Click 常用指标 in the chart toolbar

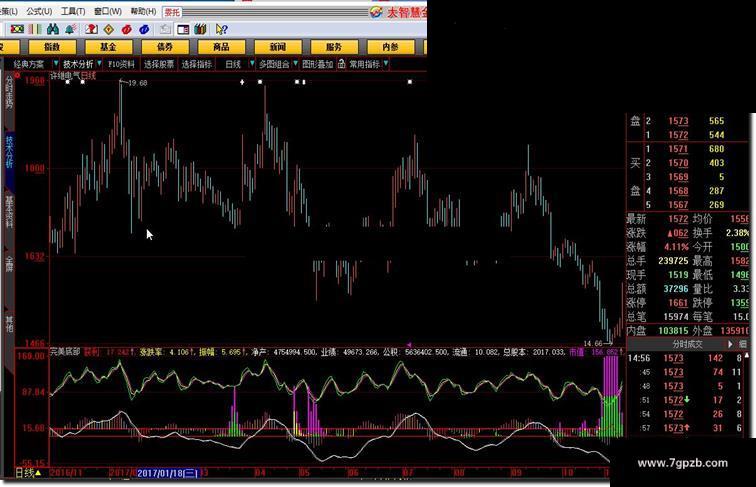[364, 64]
